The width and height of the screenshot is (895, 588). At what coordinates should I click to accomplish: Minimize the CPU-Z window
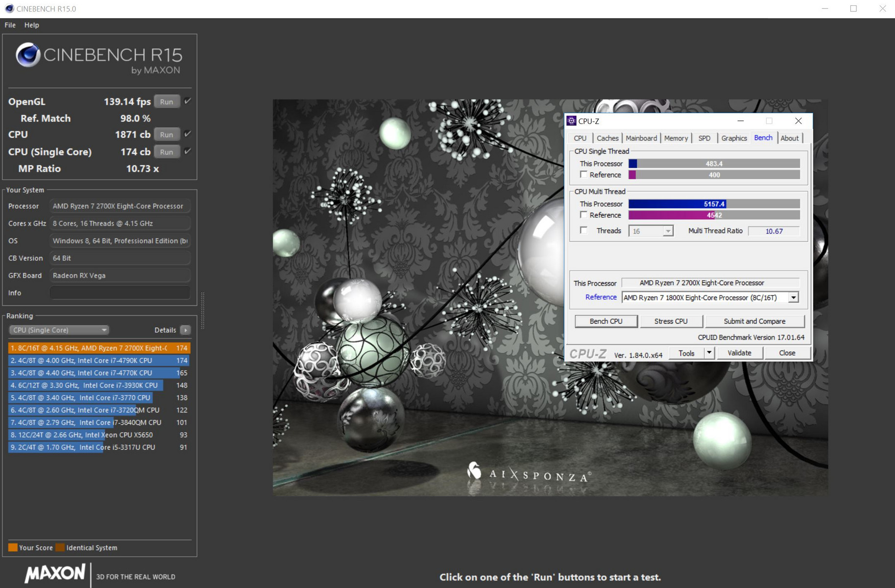click(x=740, y=121)
